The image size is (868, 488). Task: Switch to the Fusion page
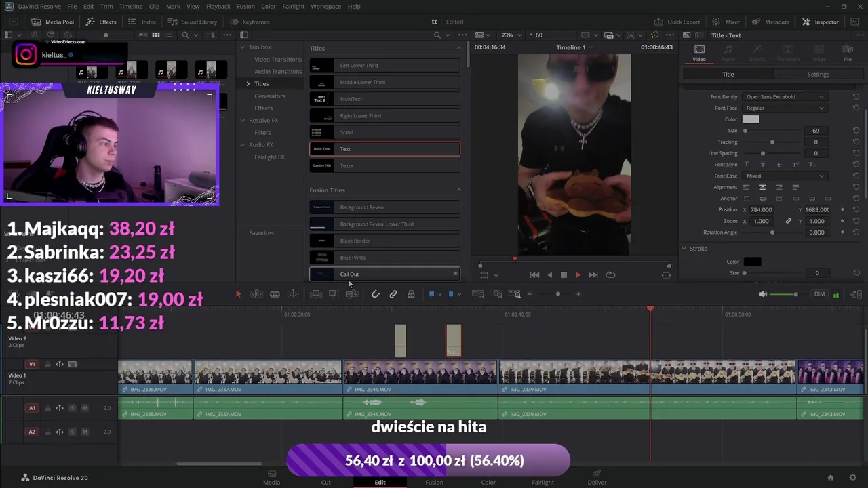point(434,478)
